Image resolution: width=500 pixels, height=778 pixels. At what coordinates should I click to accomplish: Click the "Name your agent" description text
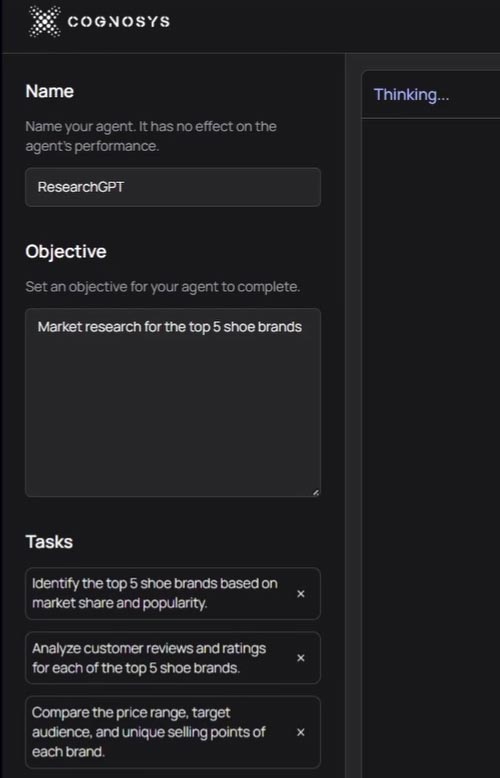(151, 136)
